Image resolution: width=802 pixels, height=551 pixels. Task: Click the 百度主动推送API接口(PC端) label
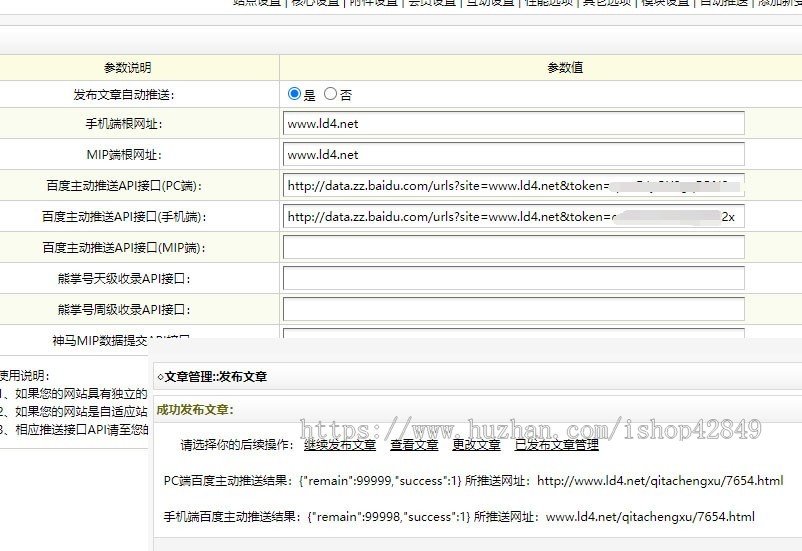pyautogui.click(x=124, y=186)
